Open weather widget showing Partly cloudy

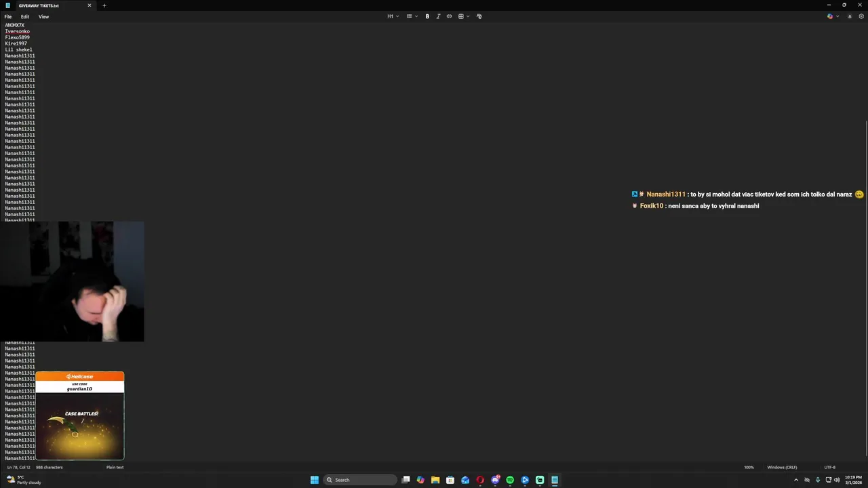(24, 480)
